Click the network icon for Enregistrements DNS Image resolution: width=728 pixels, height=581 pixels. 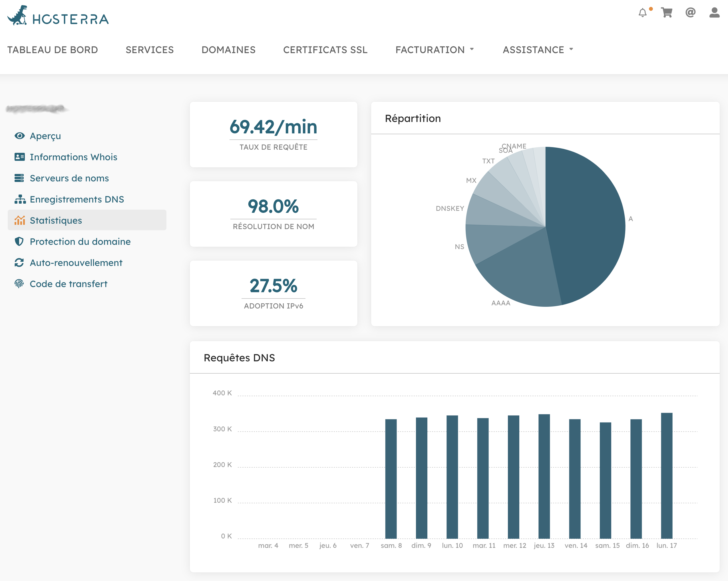click(20, 199)
